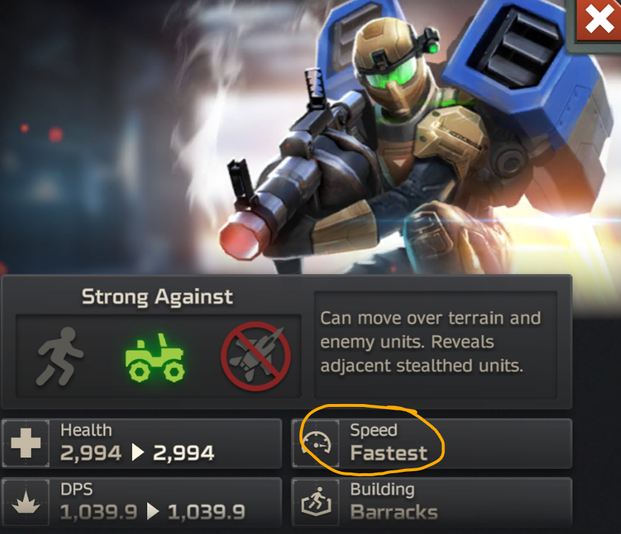Tap the unit description text box

[x=436, y=345]
